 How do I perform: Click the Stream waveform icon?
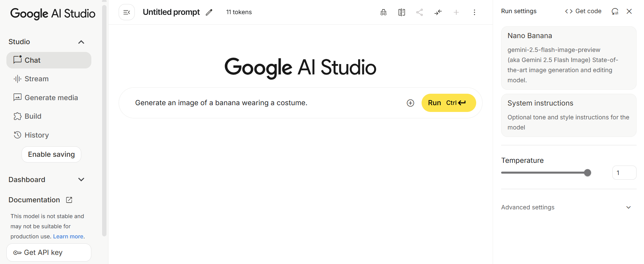18,79
